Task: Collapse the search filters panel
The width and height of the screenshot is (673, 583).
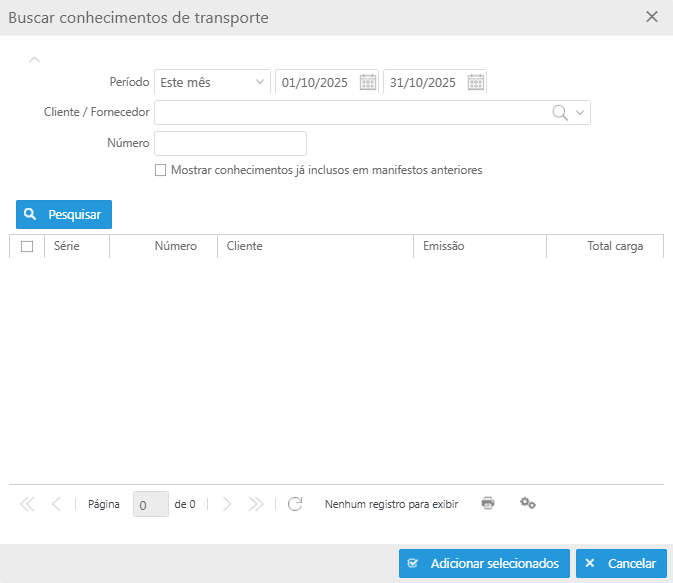Action: tap(35, 59)
